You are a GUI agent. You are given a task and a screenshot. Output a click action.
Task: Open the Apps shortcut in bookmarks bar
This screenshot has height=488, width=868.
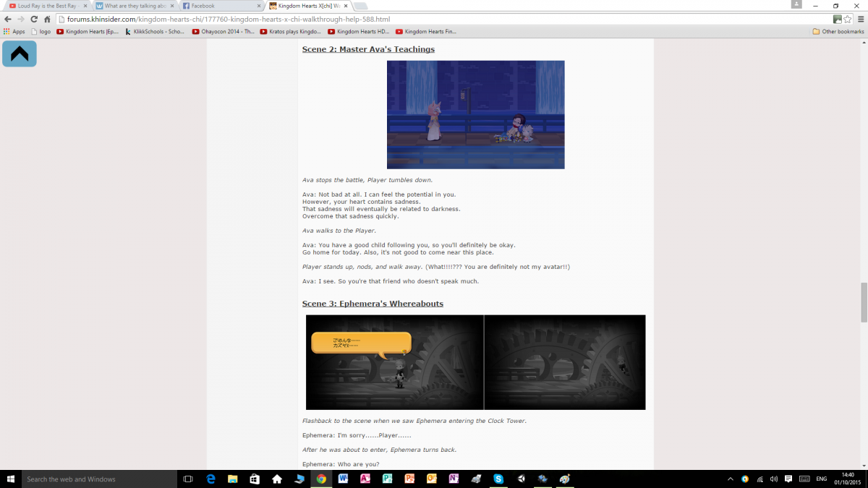[14, 32]
